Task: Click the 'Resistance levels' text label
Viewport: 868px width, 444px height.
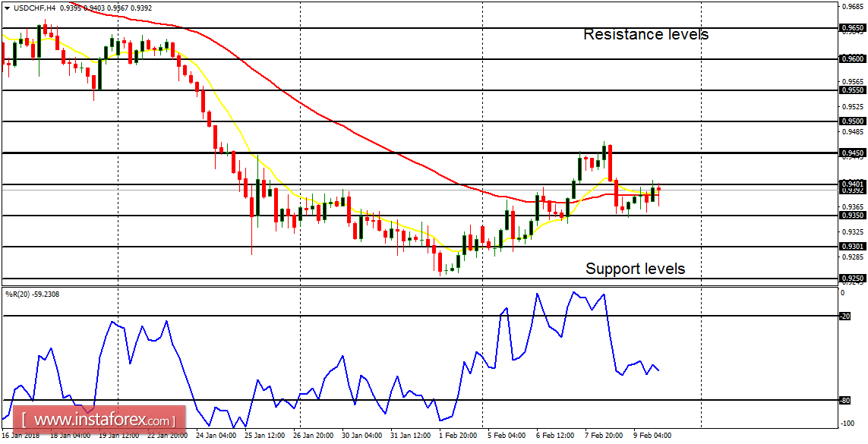Action: tap(646, 34)
